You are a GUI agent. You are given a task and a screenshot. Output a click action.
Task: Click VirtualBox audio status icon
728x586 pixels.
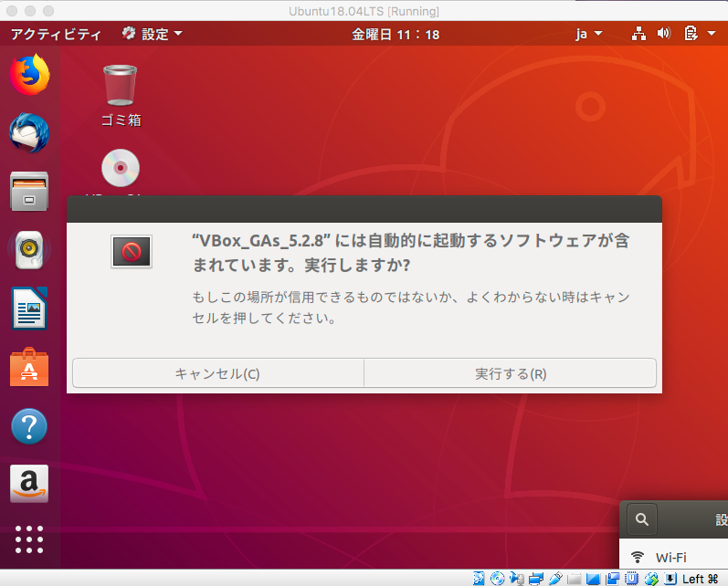[516, 579]
